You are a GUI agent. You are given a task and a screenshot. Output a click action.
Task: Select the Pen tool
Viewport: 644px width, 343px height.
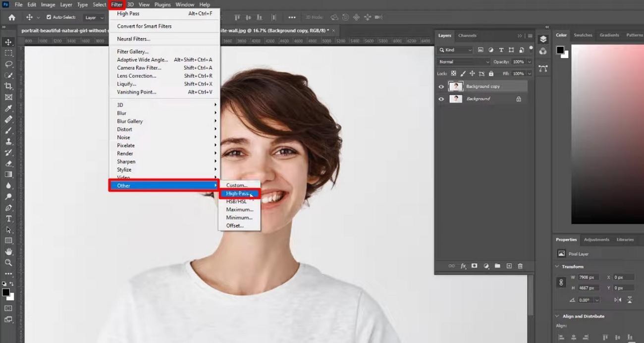[x=8, y=208]
